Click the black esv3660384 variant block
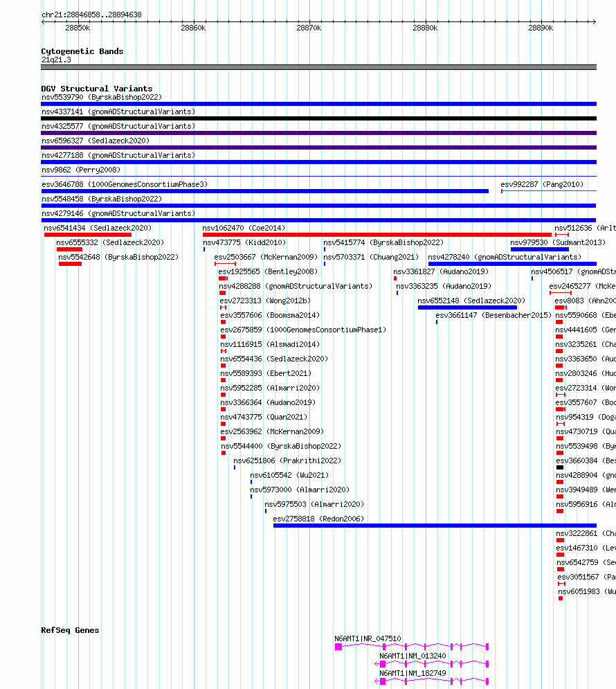 coord(560,467)
